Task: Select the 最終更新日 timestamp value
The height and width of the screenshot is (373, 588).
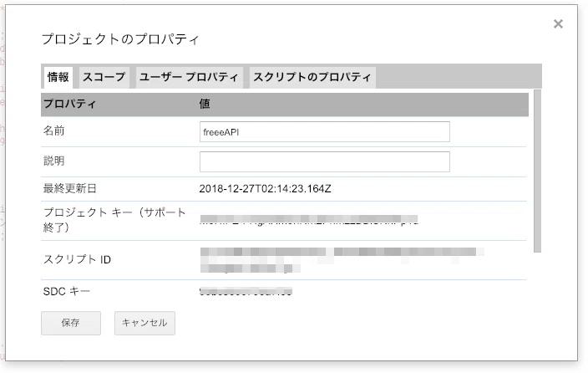Action: point(265,188)
